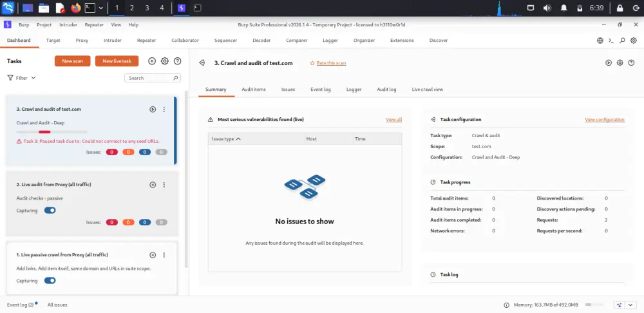Click the search magnifier in the top bar

point(623,41)
